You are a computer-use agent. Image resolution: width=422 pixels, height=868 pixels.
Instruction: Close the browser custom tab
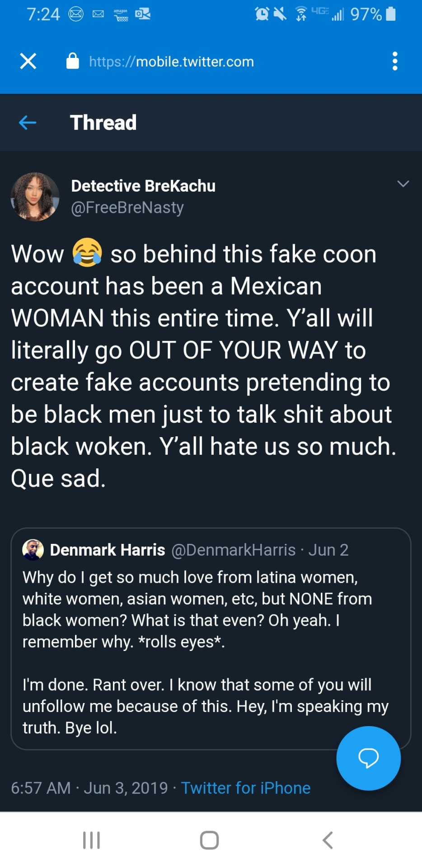pos(28,61)
